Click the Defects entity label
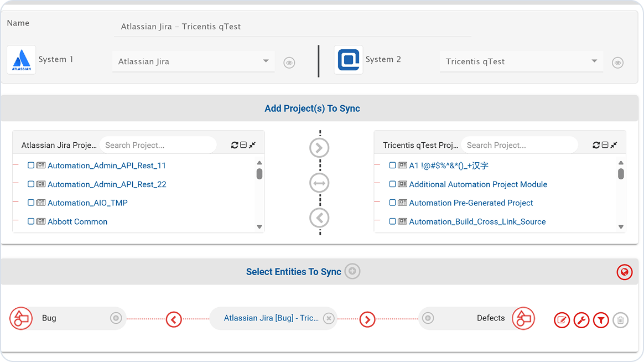Image resolution: width=644 pixels, height=362 pixels. [x=491, y=318]
